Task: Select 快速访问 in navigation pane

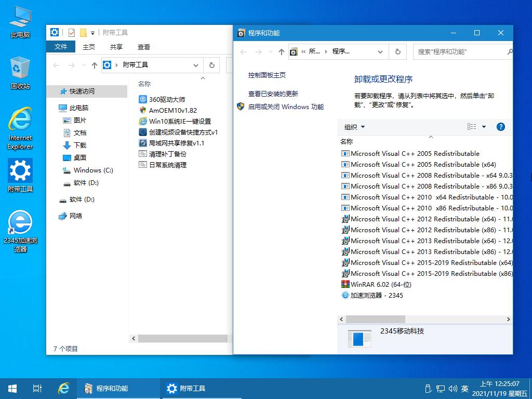Action: pyautogui.click(x=87, y=91)
